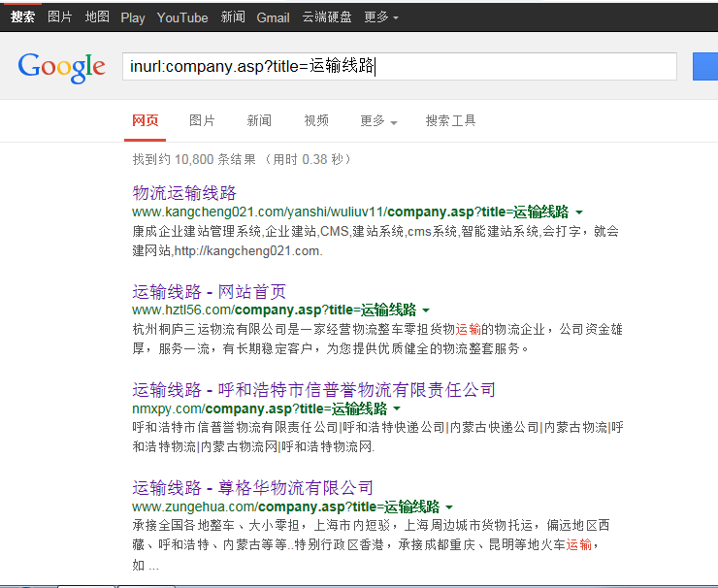Select the 网页 results tab
Viewport: 718px width, 588px height.
pyautogui.click(x=146, y=121)
